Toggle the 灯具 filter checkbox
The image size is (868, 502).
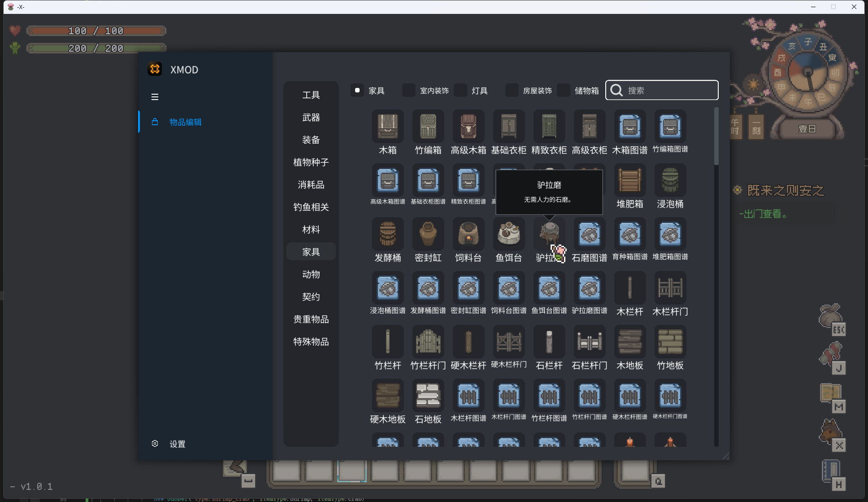[460, 91]
